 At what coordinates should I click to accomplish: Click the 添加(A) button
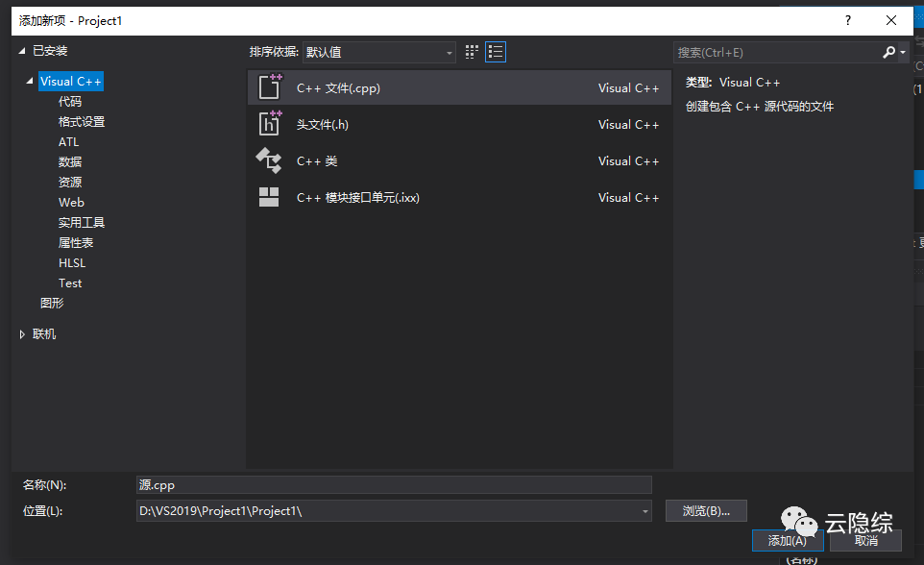pos(788,541)
